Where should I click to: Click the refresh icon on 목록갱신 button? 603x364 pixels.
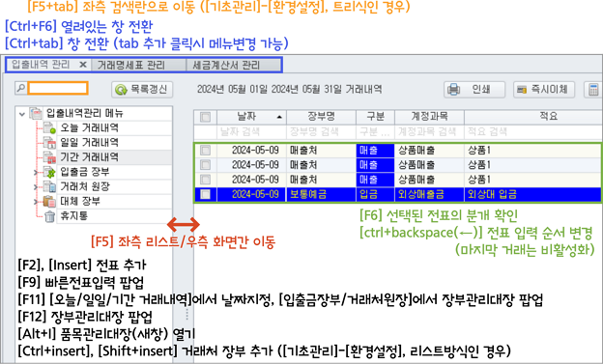coord(121,90)
